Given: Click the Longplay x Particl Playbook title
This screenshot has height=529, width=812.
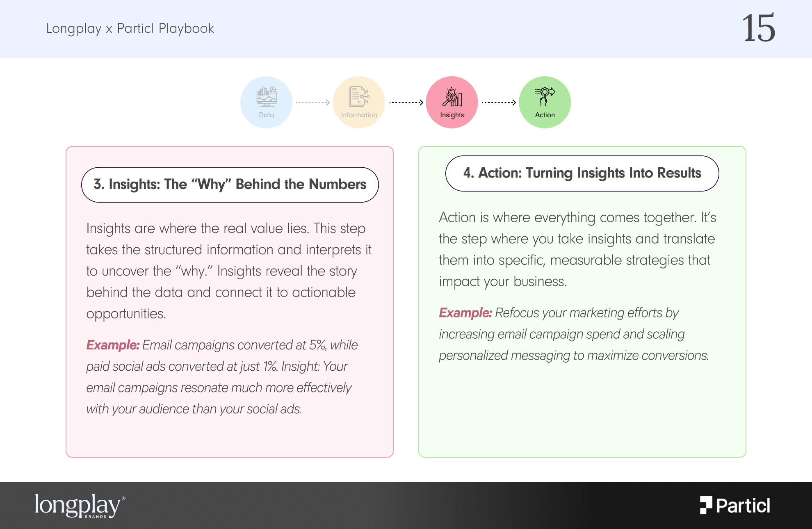Looking at the screenshot, I should click(130, 28).
